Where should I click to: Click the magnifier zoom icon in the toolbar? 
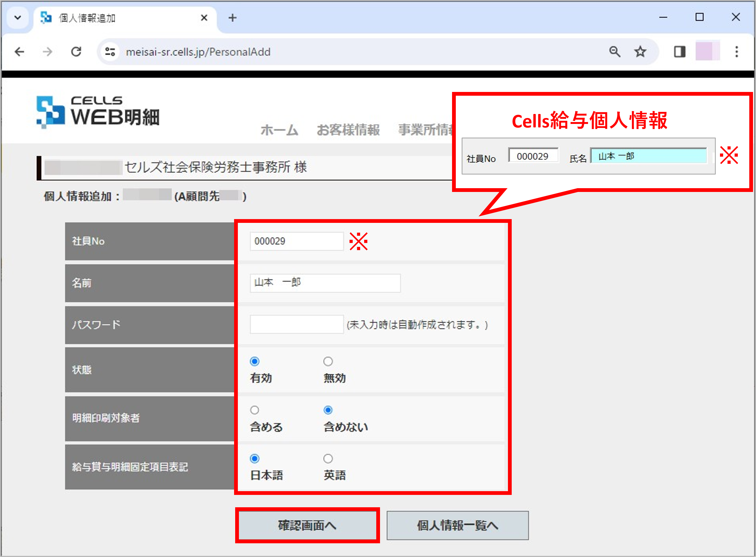pyautogui.click(x=614, y=52)
